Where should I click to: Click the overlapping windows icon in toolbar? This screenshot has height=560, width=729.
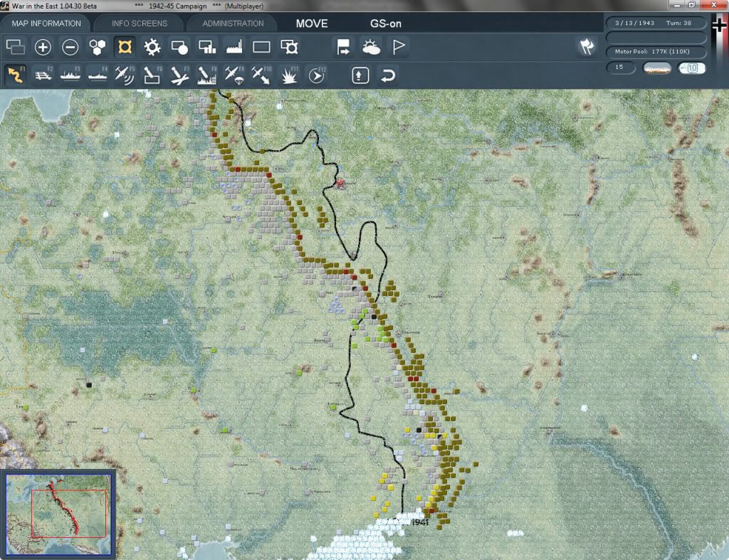click(x=16, y=47)
